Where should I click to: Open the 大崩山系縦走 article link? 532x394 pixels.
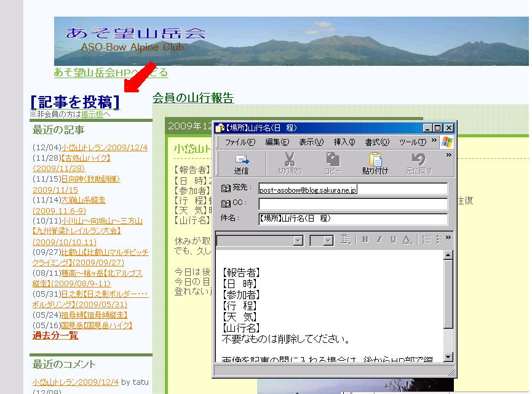click(84, 200)
